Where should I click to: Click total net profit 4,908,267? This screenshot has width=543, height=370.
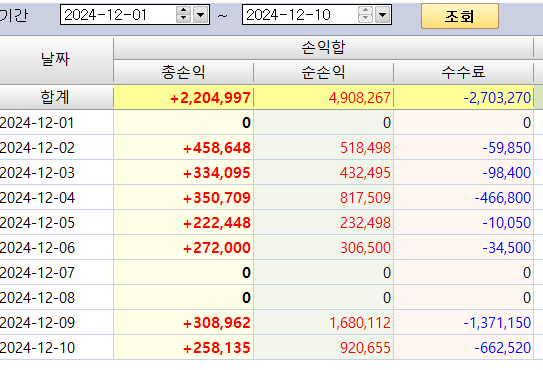323,98
